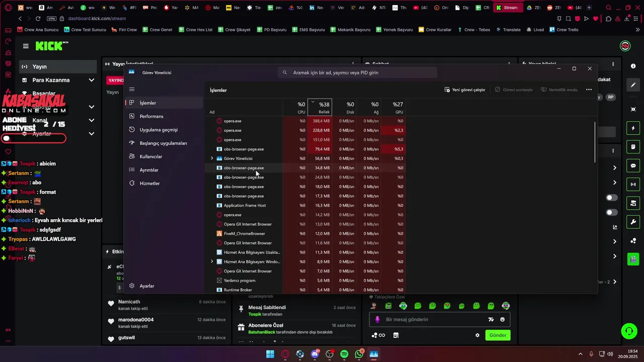Click the pencil edit icon in right rail
Image resolution: width=644 pixels, height=362 pixels.
point(633,85)
